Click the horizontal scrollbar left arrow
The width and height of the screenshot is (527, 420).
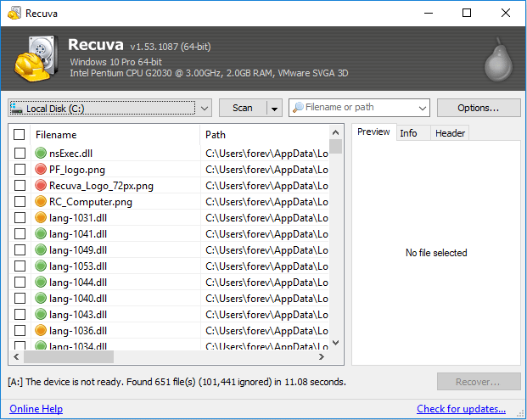click(x=16, y=357)
